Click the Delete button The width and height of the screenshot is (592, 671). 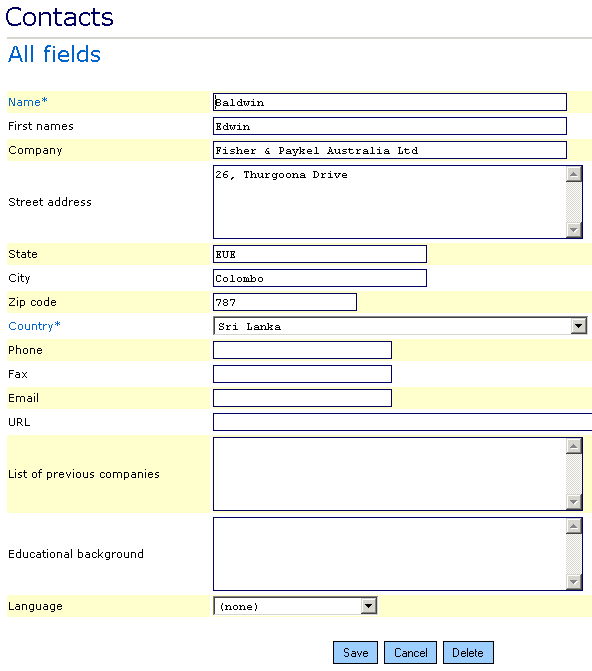[468, 652]
